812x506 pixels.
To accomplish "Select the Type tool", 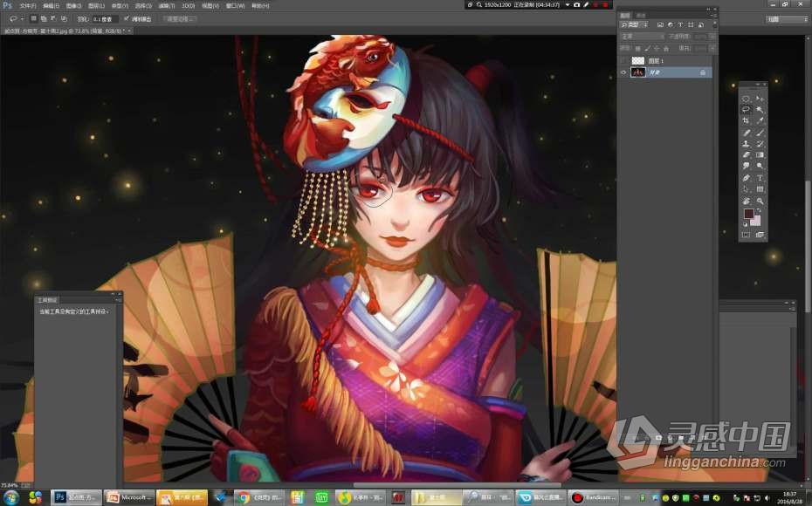I will tap(760, 178).
